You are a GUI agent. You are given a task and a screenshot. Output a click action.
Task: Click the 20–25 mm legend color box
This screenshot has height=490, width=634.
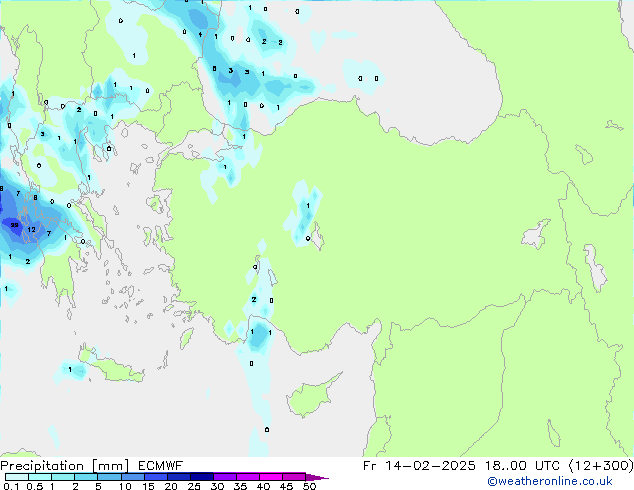[179, 477]
